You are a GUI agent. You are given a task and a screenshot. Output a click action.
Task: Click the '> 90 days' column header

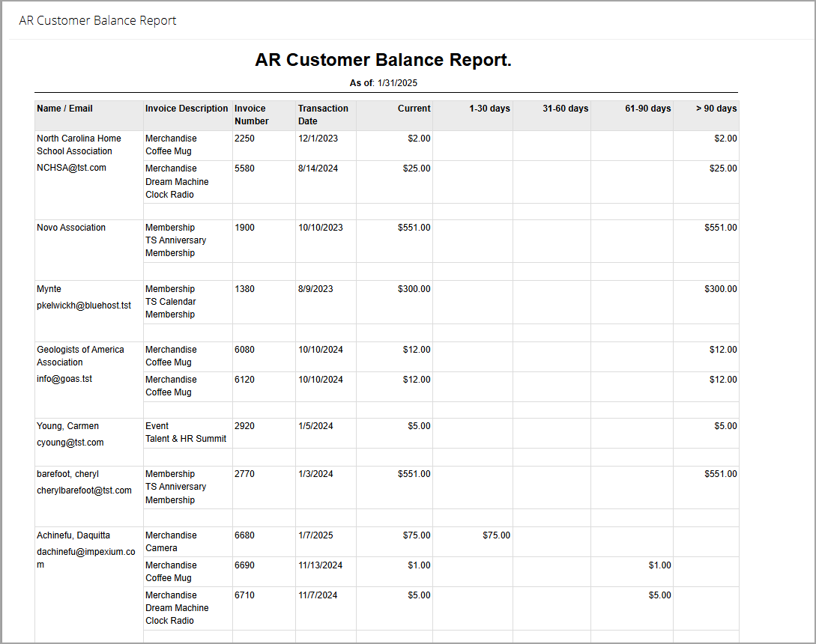tap(716, 108)
